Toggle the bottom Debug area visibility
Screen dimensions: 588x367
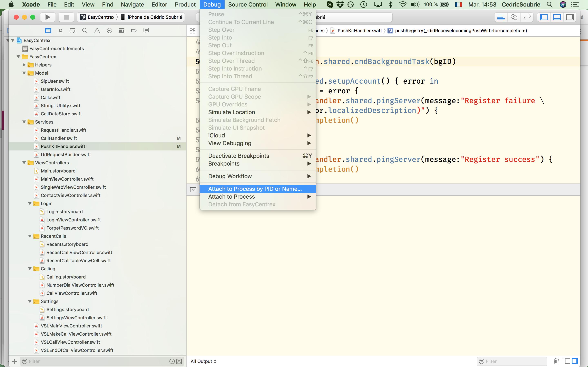pyautogui.click(x=557, y=17)
